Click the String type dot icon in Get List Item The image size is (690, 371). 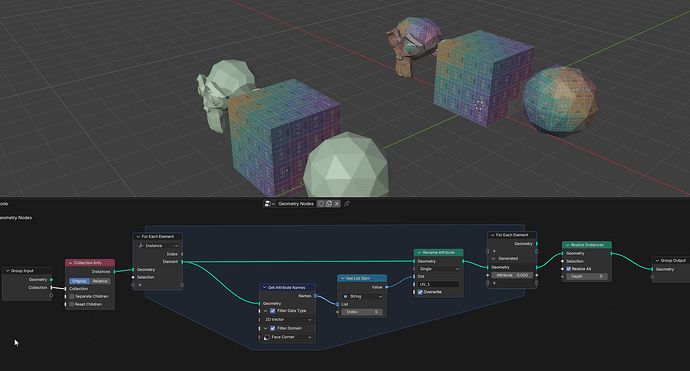345,297
